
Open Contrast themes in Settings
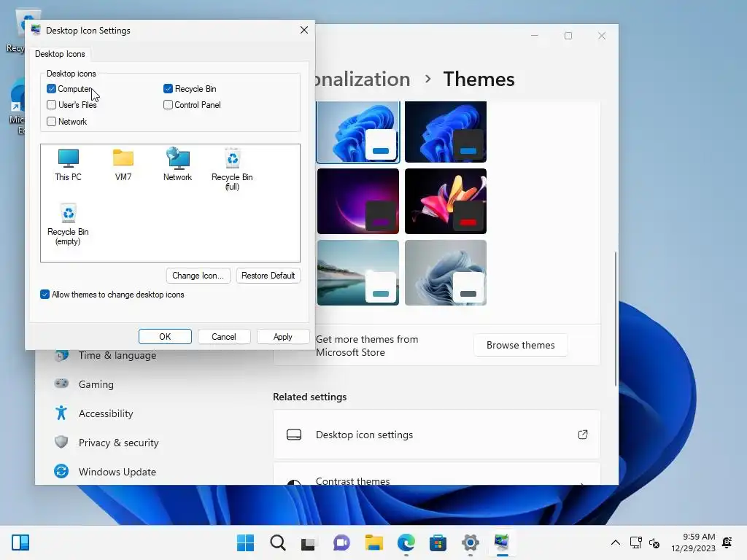coord(436,474)
